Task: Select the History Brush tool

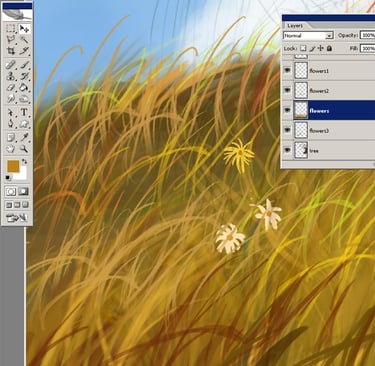Action: (24, 76)
